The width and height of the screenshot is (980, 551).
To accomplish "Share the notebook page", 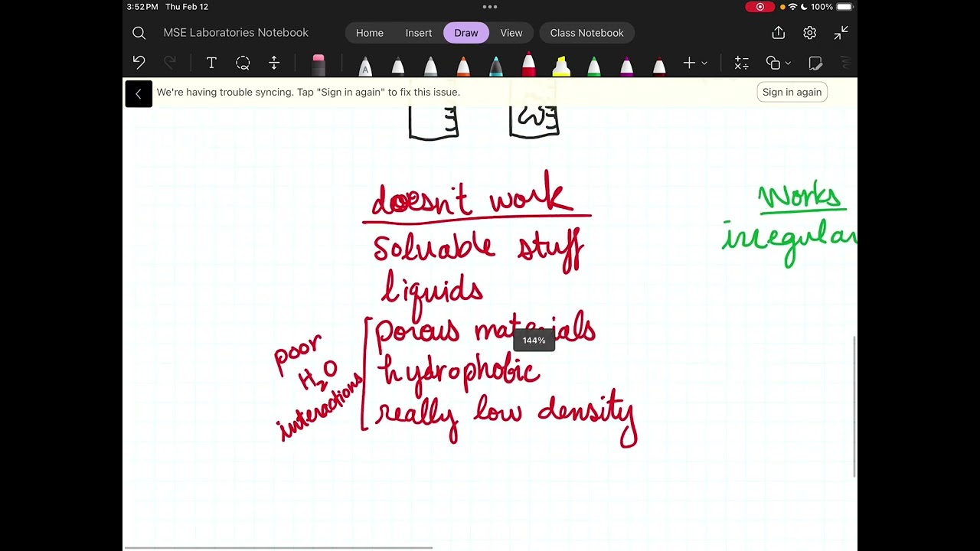I will point(779,33).
